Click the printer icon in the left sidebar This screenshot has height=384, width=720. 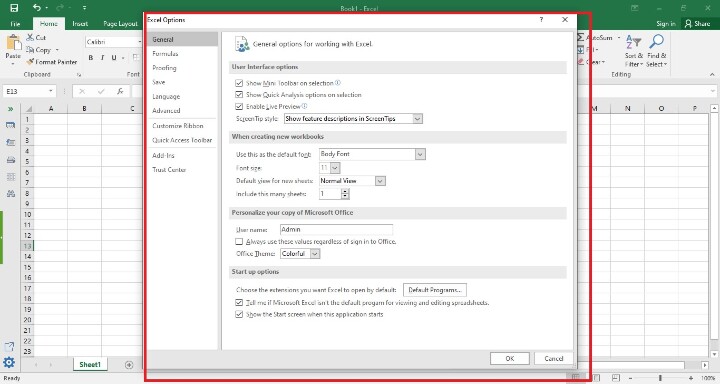[11, 159]
